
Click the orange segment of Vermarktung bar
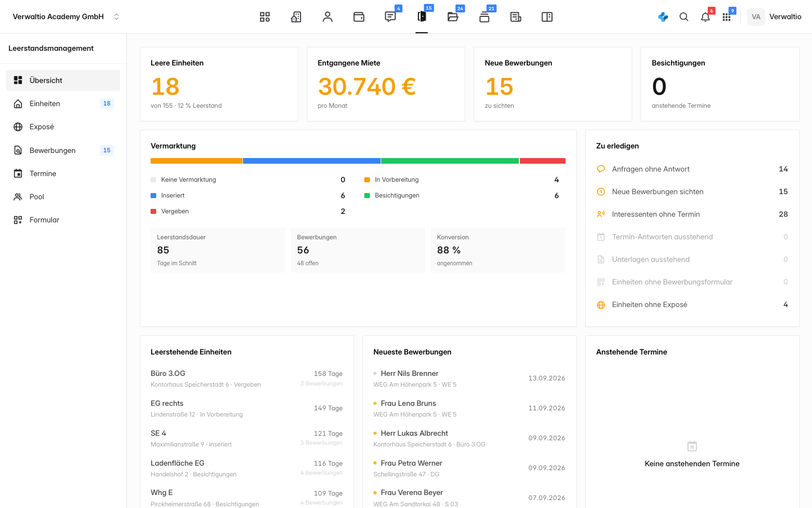(196, 161)
